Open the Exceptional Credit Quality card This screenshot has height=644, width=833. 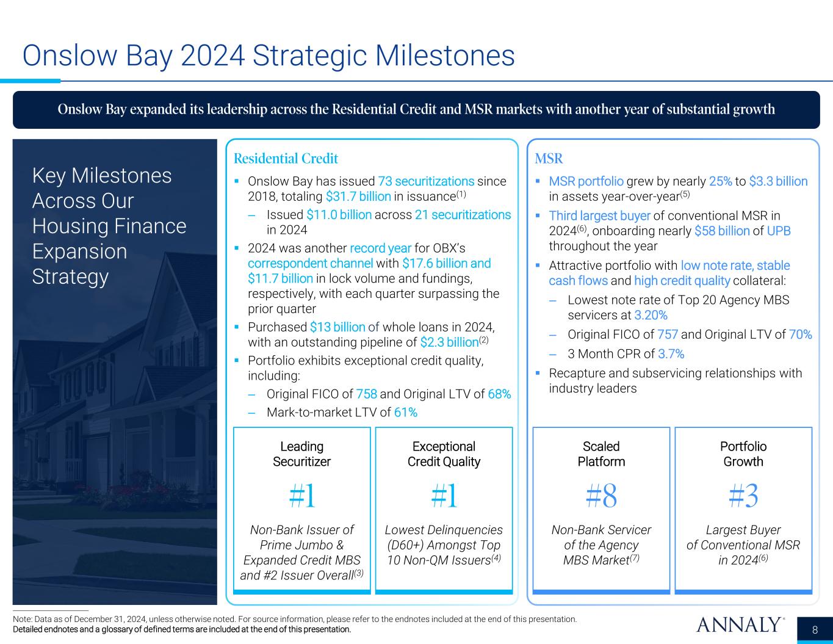click(444, 510)
